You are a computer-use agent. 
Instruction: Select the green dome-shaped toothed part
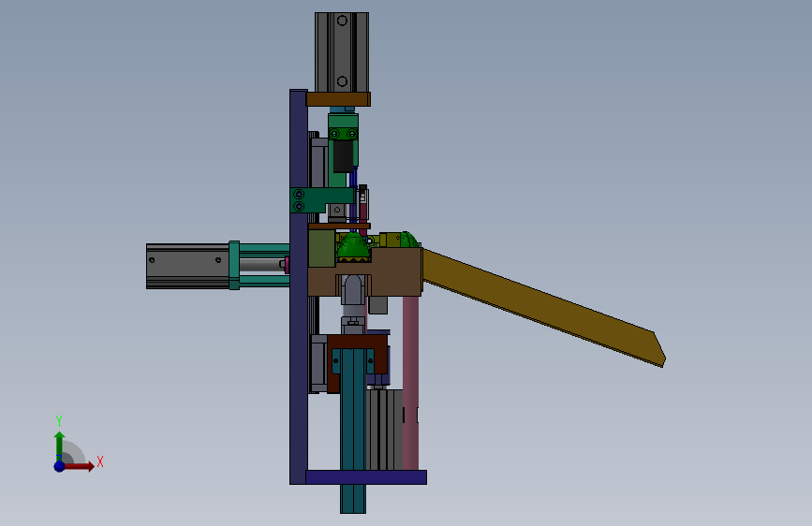tap(353, 247)
